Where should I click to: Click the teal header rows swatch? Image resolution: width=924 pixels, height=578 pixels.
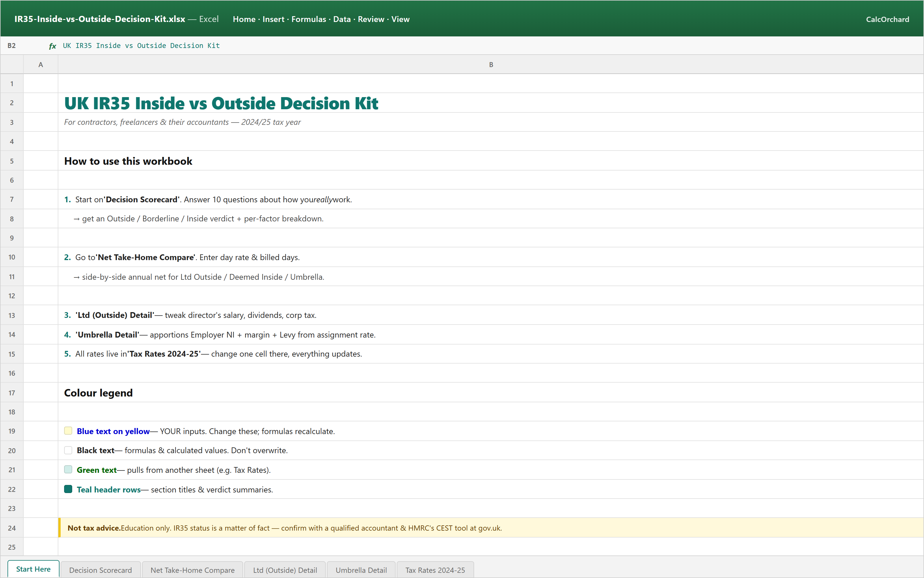pos(68,489)
